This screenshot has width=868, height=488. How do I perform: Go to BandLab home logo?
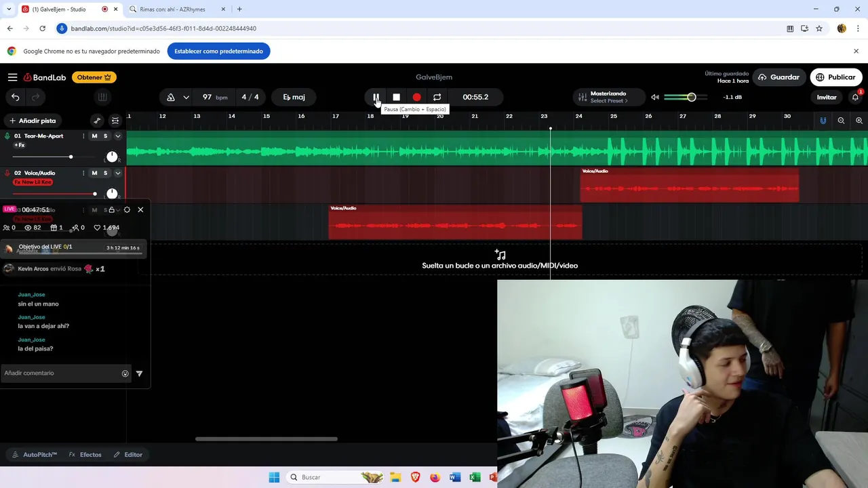45,77
